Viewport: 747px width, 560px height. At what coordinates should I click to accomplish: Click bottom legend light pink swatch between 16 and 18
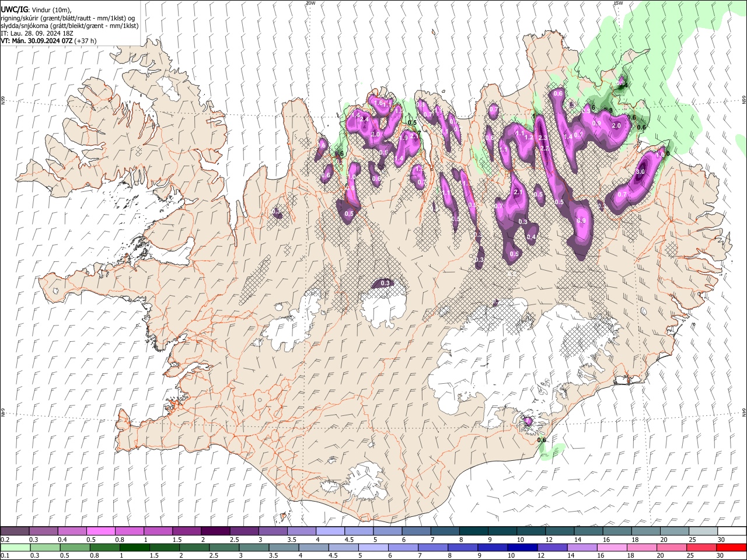(x=612, y=547)
